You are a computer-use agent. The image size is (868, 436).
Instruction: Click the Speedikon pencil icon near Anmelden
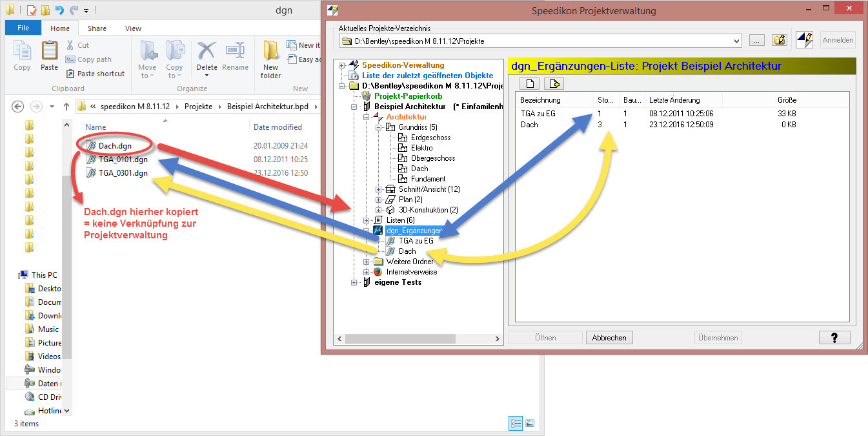click(804, 39)
